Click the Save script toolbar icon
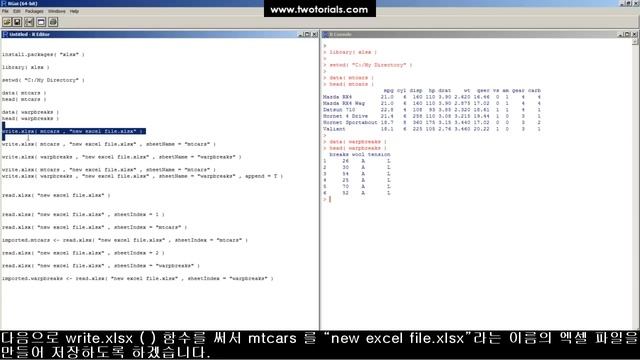 (17, 22)
